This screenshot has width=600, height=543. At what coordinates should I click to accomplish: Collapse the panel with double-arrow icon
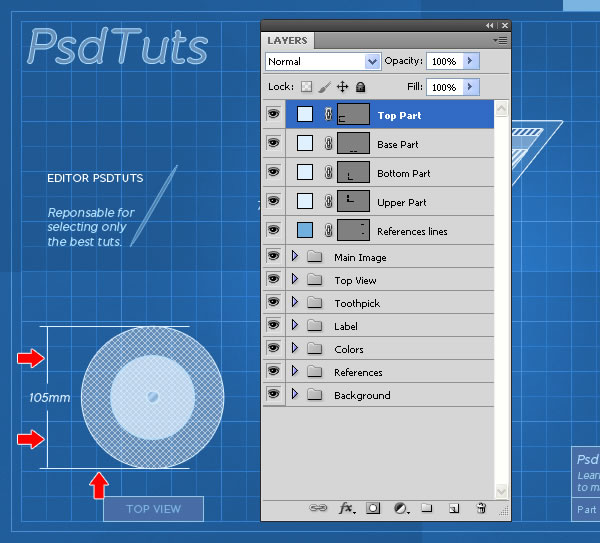click(489, 25)
